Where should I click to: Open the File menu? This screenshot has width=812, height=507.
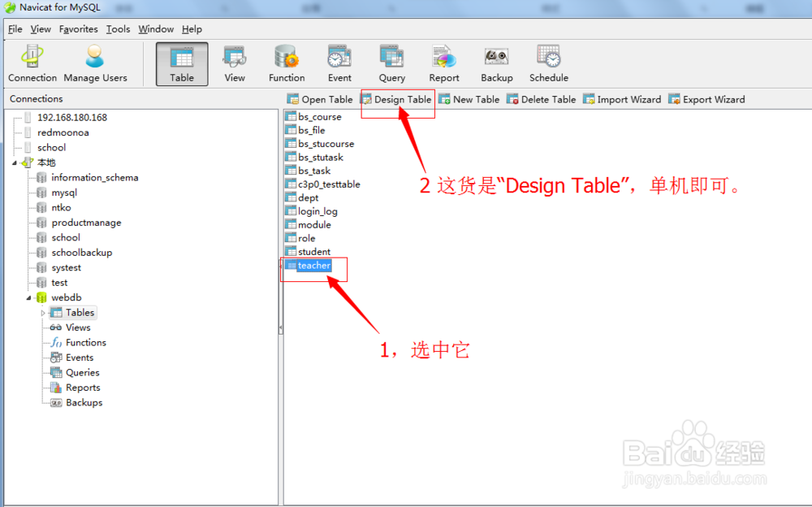point(15,29)
